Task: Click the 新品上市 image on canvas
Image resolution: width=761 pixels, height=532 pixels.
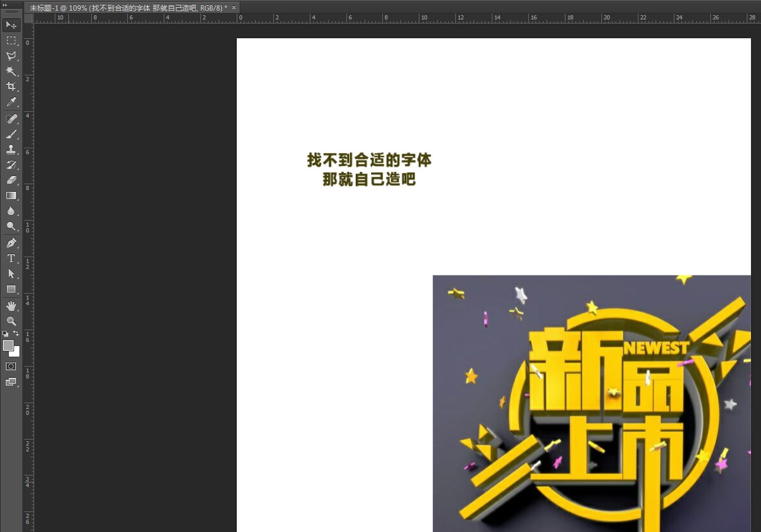Action: pos(592,404)
